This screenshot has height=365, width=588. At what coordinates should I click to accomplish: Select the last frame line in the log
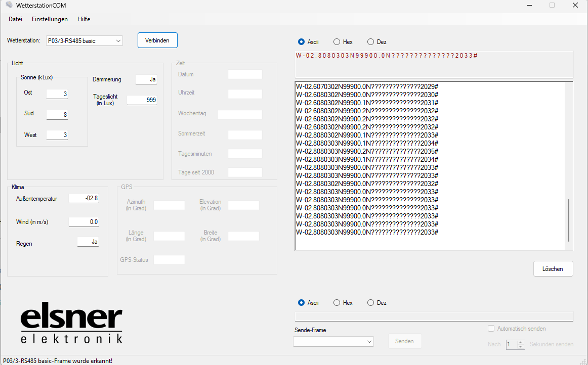(x=367, y=232)
